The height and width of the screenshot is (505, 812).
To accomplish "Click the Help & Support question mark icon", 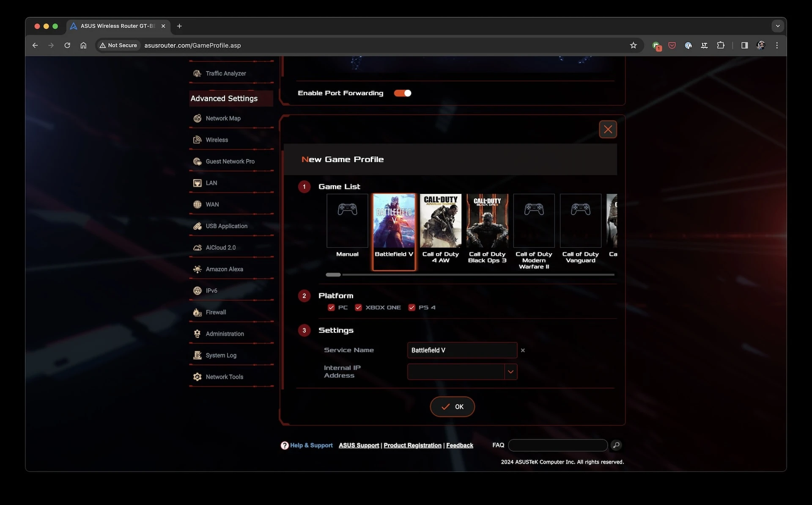I will pos(285,445).
